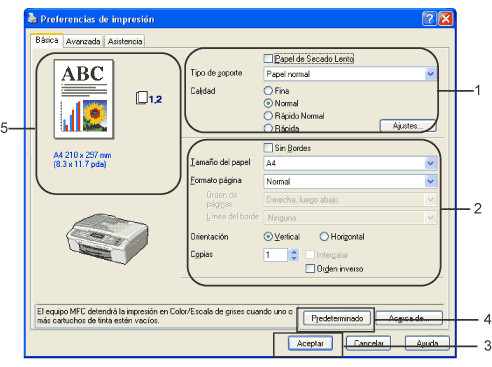
Task: Enable Papel de Secado Lento checkbox
Action: pos(268,59)
